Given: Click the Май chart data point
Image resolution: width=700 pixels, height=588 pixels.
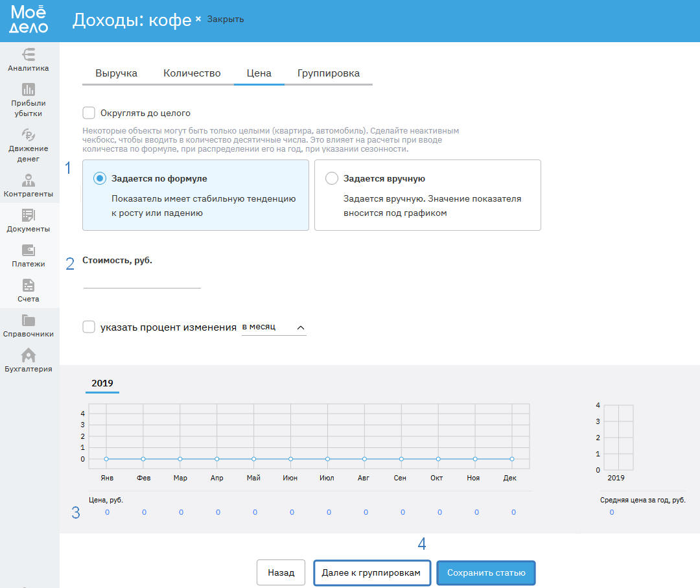Looking at the screenshot, I should (x=253, y=459).
